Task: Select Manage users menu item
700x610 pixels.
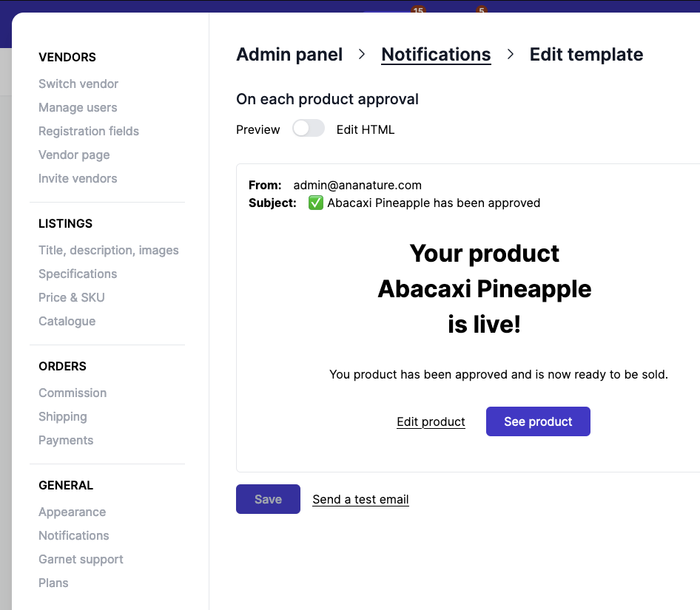Action: (x=78, y=107)
